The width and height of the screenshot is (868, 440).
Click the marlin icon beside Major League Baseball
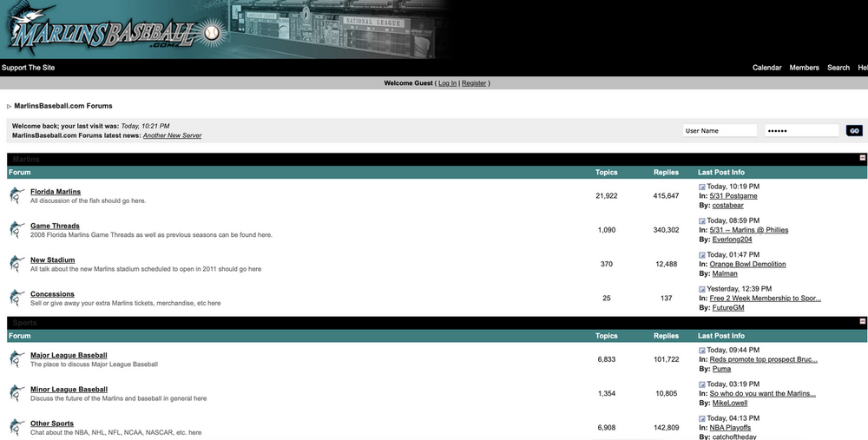pyautogui.click(x=17, y=359)
